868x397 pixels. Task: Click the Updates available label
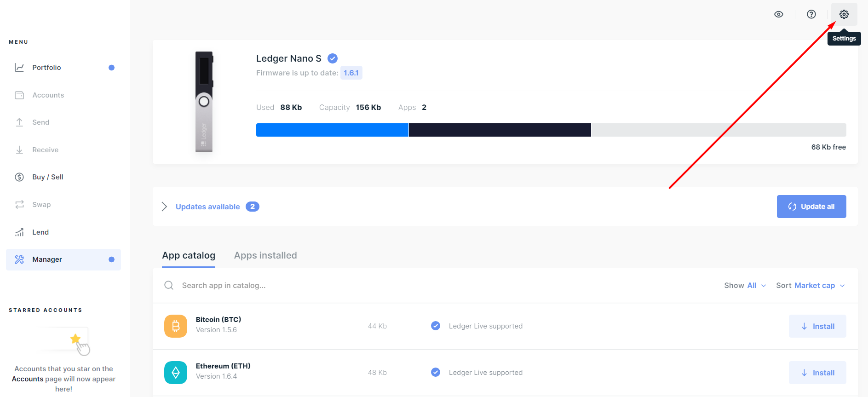point(208,207)
